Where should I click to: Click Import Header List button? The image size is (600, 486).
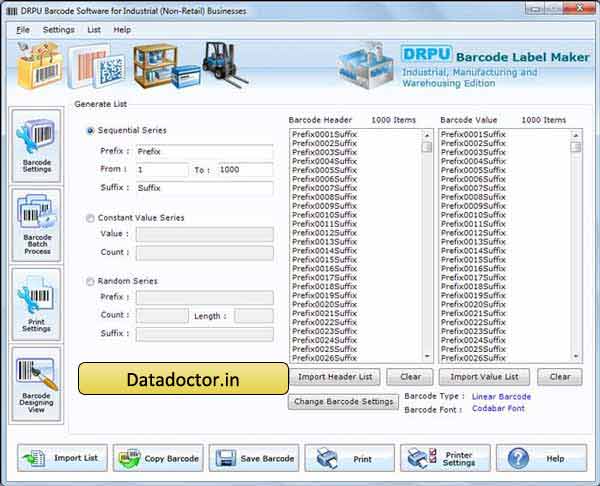coord(335,377)
